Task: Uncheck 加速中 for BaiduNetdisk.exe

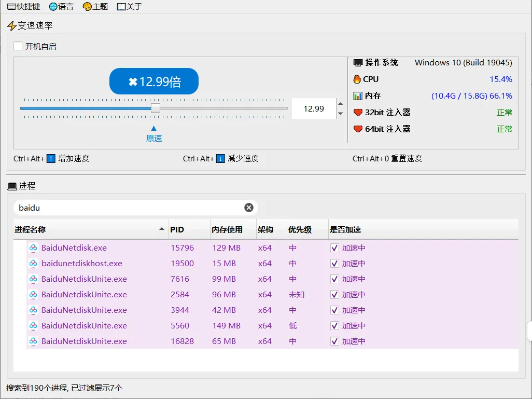Action: [334, 248]
